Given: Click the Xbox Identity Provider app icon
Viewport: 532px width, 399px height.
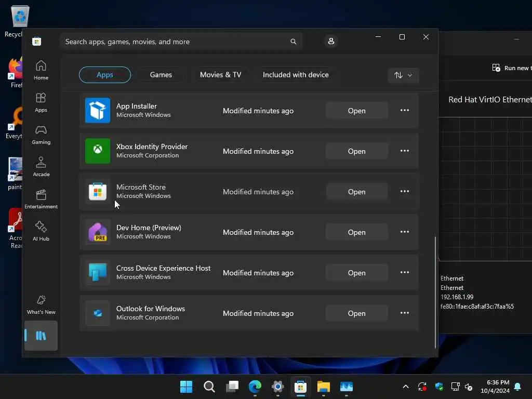Looking at the screenshot, I should coord(97,151).
